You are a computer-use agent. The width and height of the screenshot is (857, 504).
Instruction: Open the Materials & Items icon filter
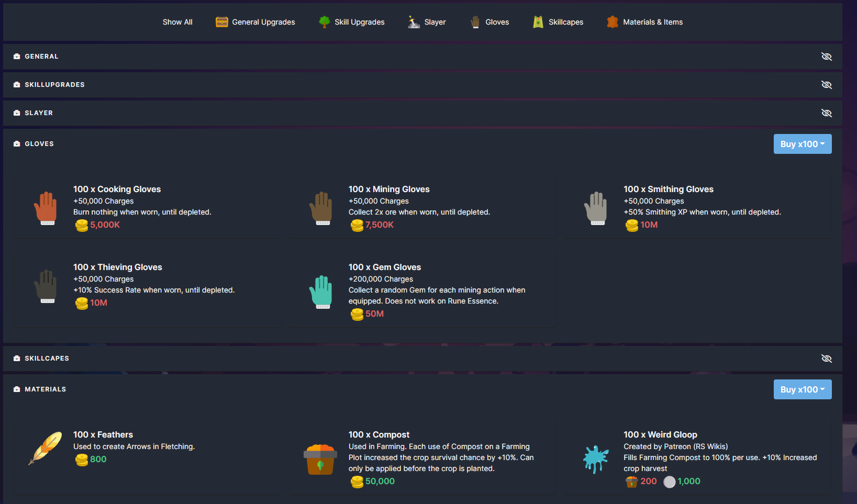tap(611, 21)
